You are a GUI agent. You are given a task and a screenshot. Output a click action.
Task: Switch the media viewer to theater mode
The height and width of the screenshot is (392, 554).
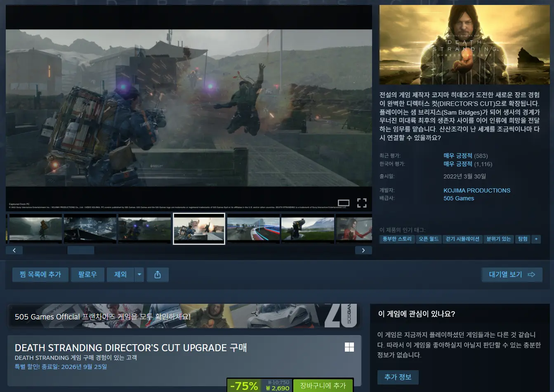click(343, 203)
